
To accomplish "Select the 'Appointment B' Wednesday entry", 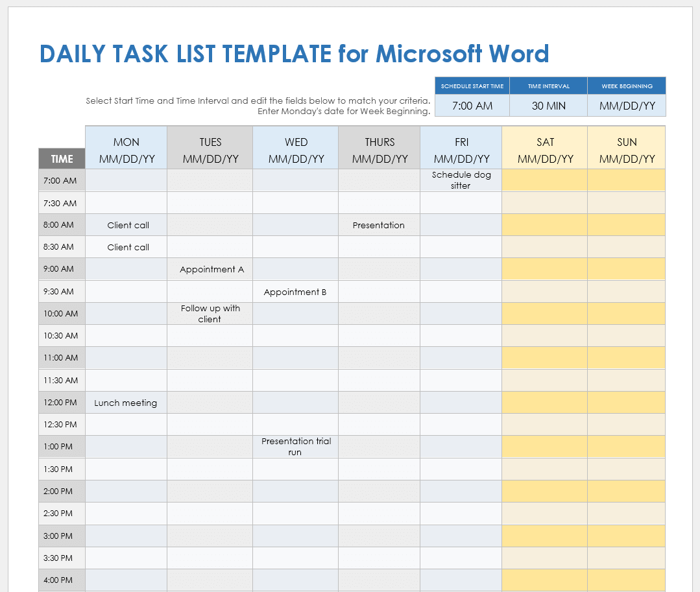I will coord(295,291).
